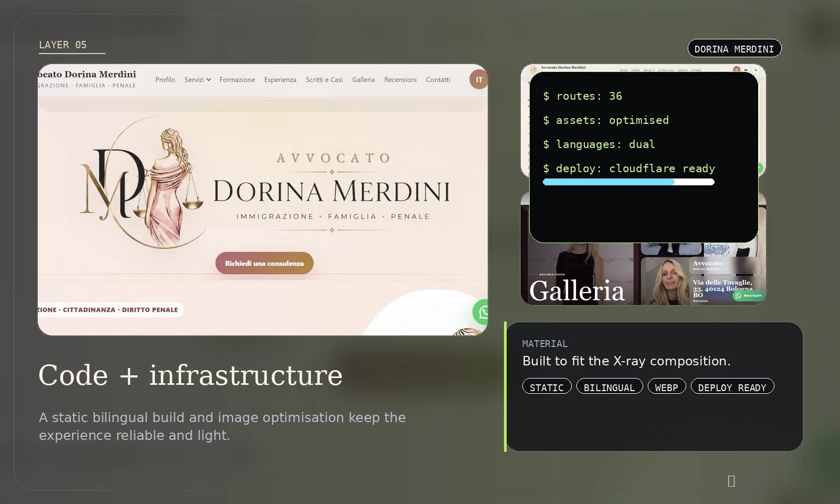Click the MATERIAL card label
Viewport: 840px width, 504px height.
(545, 344)
